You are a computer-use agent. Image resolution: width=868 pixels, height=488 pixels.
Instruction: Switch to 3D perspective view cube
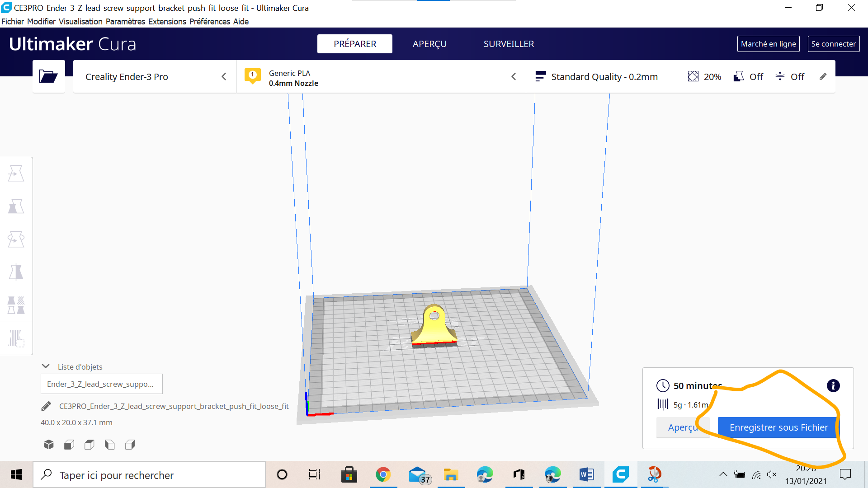coord(49,445)
